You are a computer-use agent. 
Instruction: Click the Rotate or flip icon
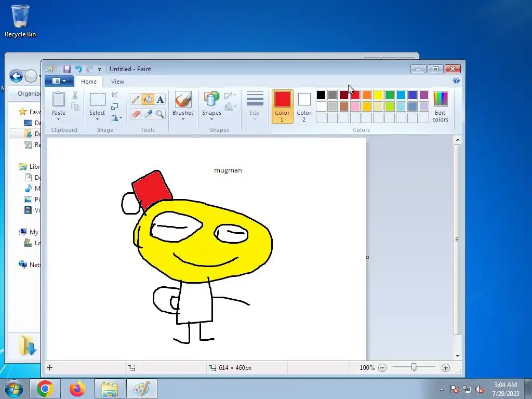point(116,118)
